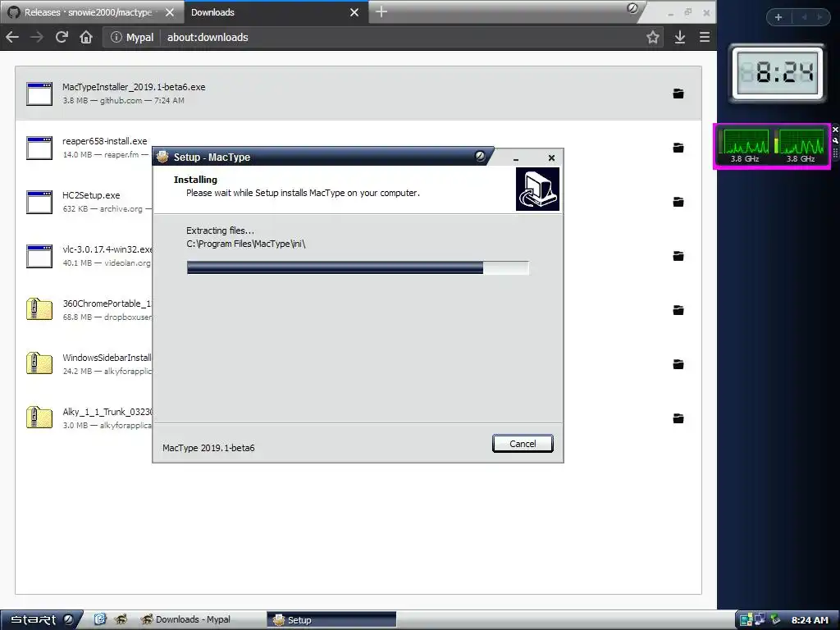The height and width of the screenshot is (630, 840).
Task: Click the setup computer icon in the installer header
Action: click(x=537, y=189)
